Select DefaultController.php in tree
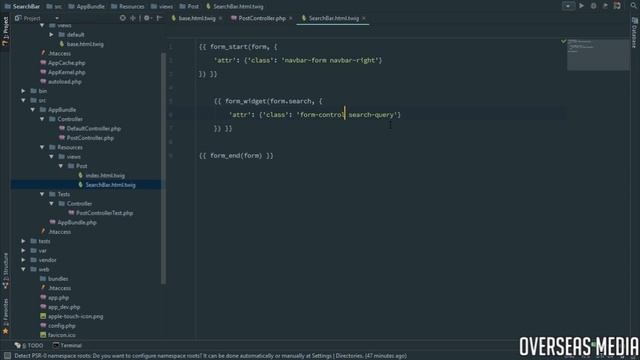Viewport: 640px width, 360px height. pyautogui.click(x=90, y=129)
